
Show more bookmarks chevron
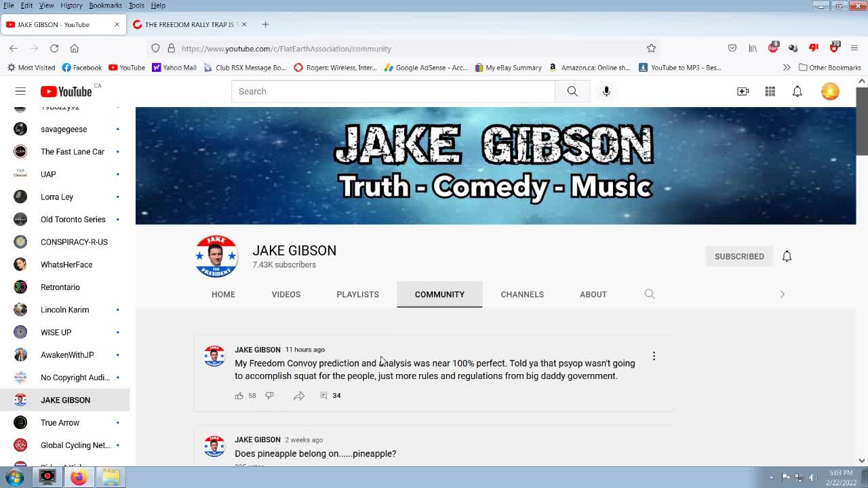click(x=787, y=68)
